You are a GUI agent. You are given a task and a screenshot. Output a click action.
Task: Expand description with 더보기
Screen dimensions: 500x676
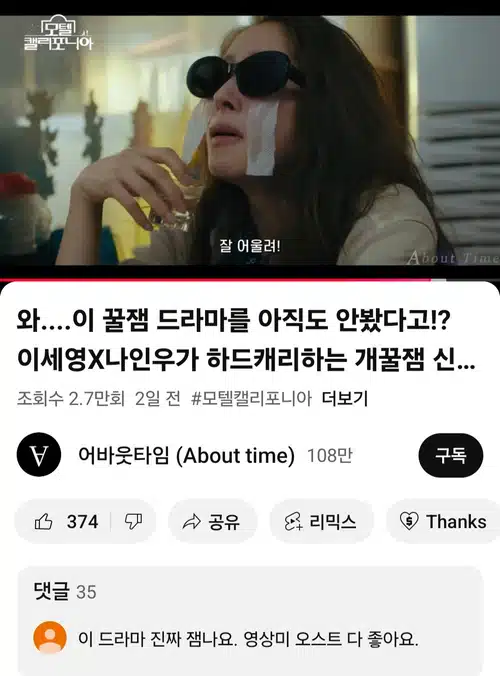click(x=345, y=398)
